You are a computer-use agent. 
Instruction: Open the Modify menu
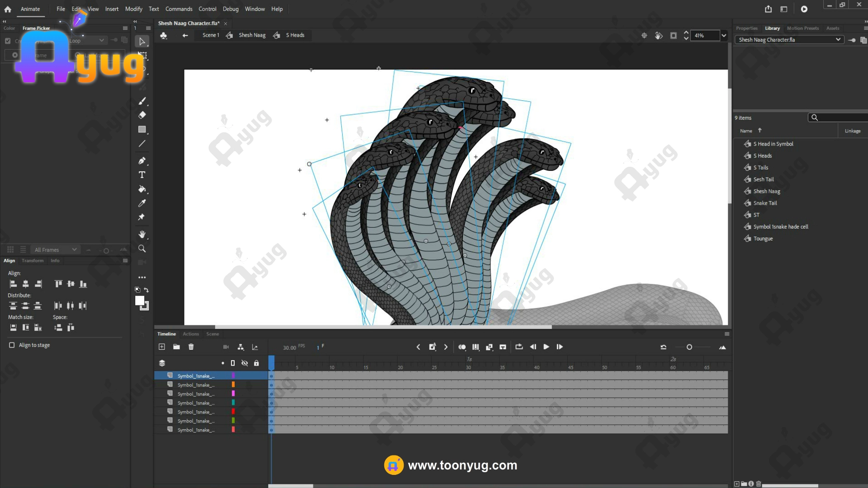[x=133, y=9]
